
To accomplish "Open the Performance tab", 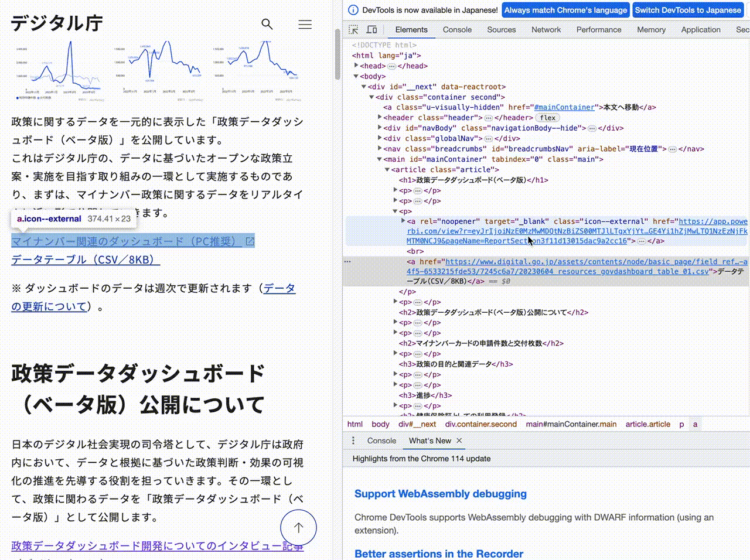I will click(599, 29).
